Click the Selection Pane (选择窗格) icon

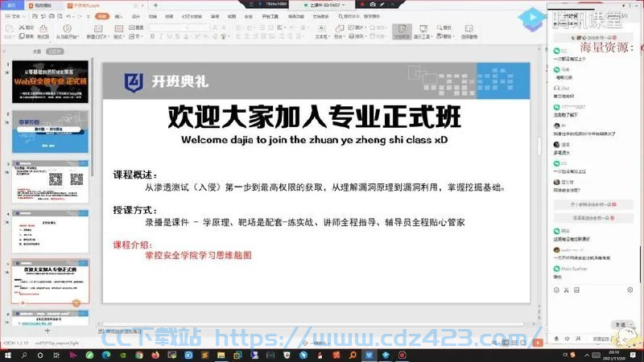click(469, 28)
